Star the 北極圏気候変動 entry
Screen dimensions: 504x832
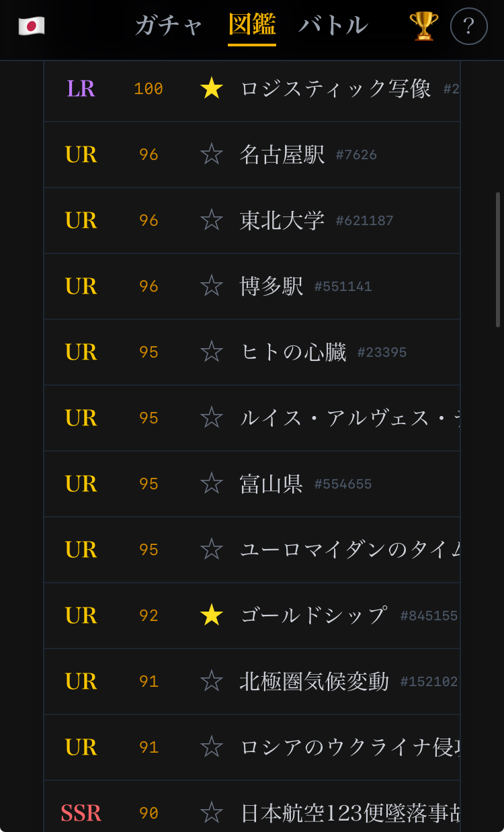tap(212, 681)
